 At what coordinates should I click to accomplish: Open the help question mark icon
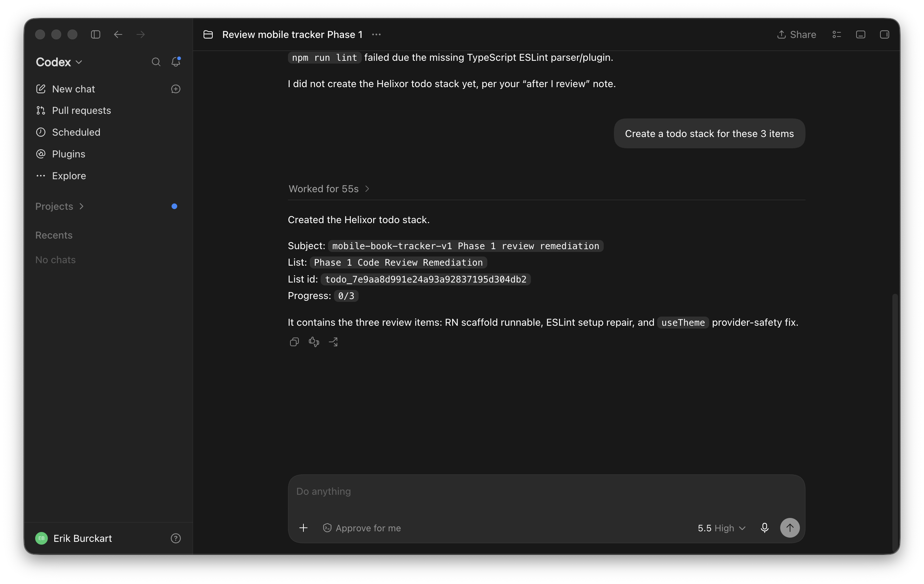[176, 538]
